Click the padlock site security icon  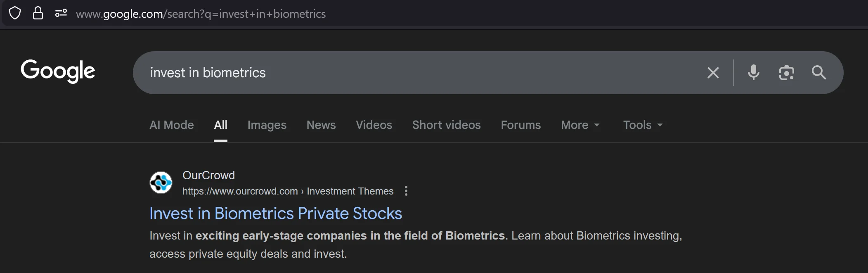click(x=38, y=13)
